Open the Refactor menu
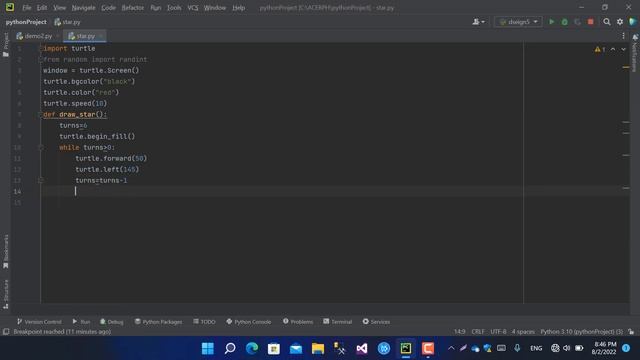This screenshot has height=360, width=640. pyautogui.click(x=133, y=8)
